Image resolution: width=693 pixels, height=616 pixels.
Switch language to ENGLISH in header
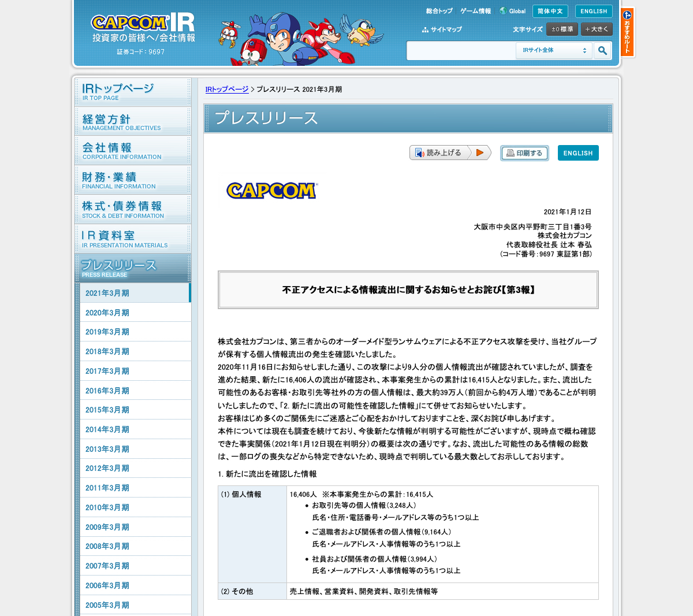pos(594,11)
